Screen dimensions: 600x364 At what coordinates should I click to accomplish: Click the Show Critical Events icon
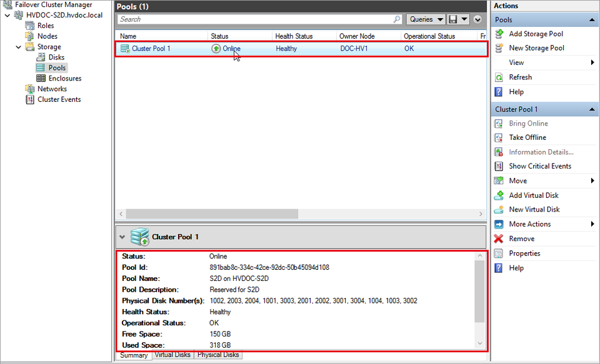pos(499,166)
